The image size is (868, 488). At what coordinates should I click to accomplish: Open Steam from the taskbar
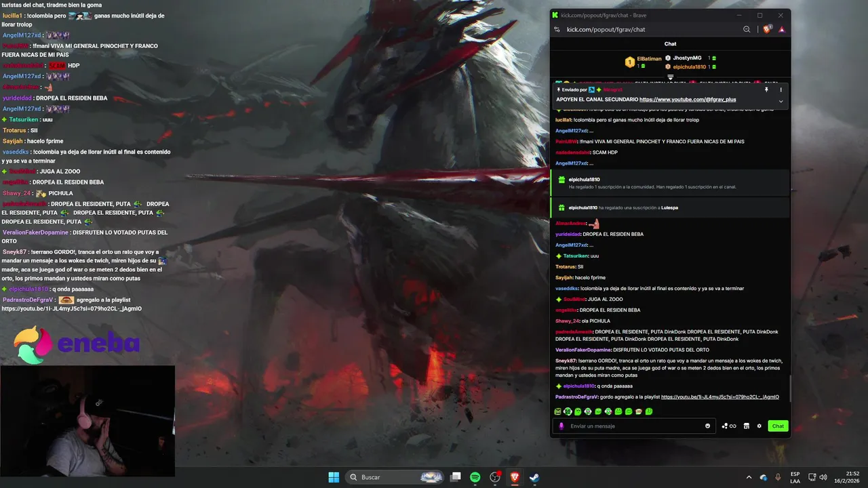pos(534,477)
